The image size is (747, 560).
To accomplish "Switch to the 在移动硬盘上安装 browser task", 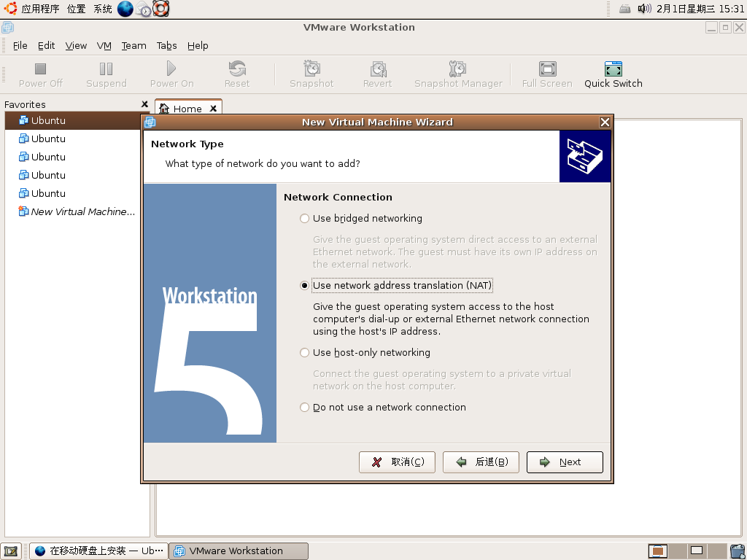I will pyautogui.click(x=99, y=551).
